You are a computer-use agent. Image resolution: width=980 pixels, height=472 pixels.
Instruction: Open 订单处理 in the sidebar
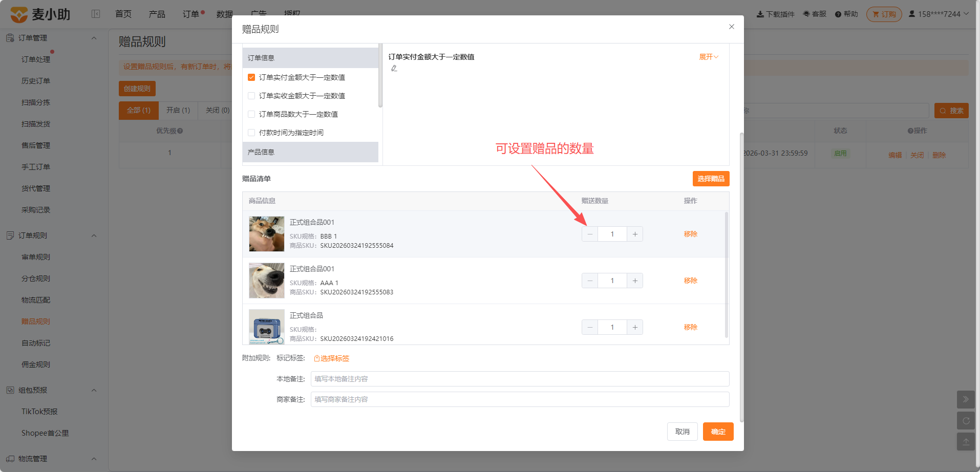click(x=36, y=59)
